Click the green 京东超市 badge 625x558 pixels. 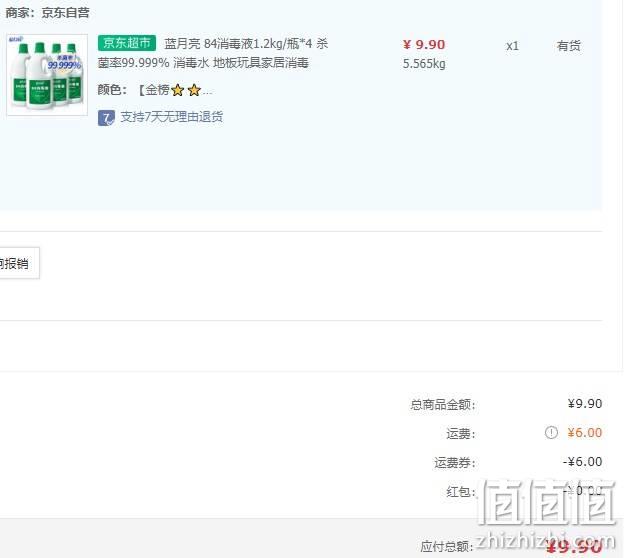(127, 43)
